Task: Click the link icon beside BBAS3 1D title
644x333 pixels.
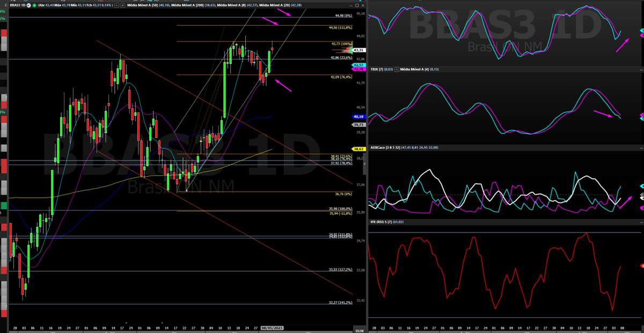Action: (x=29, y=5)
